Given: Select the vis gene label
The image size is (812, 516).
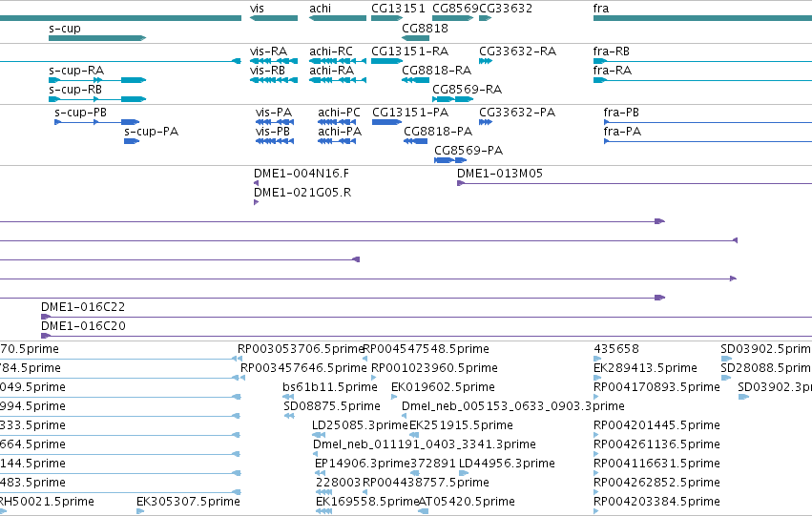Looking at the screenshot, I should click(x=257, y=9).
